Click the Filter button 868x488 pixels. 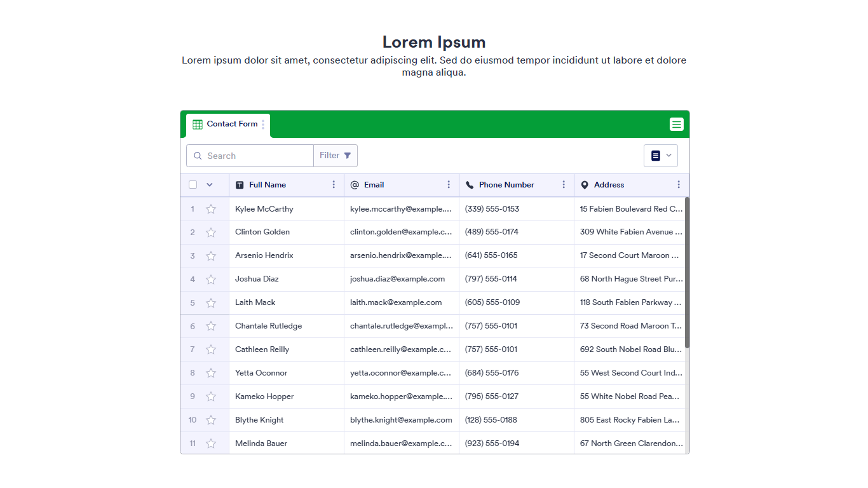pos(335,156)
